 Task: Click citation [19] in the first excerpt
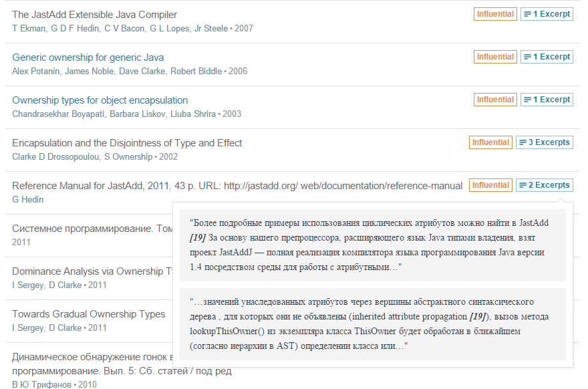pyautogui.click(x=198, y=237)
